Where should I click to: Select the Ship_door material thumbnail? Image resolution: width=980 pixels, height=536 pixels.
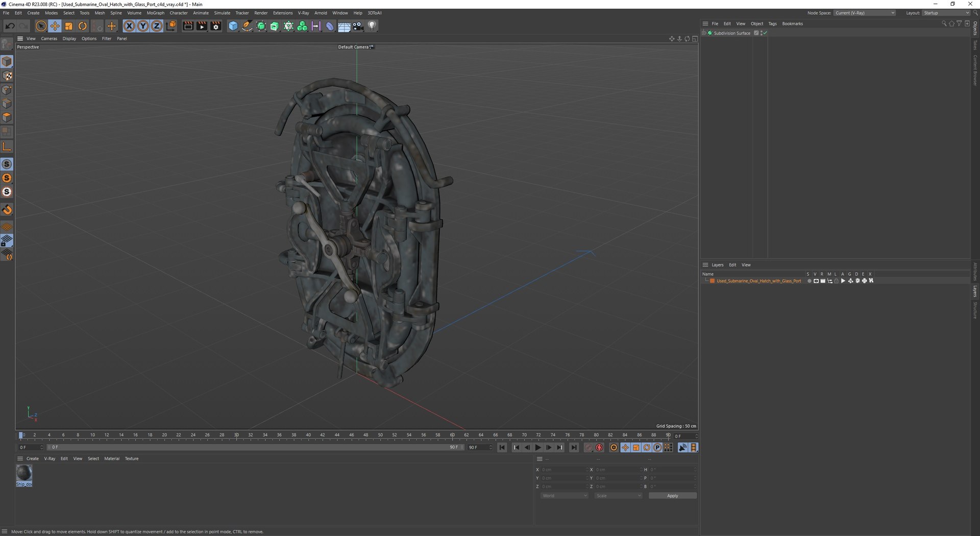click(x=24, y=473)
